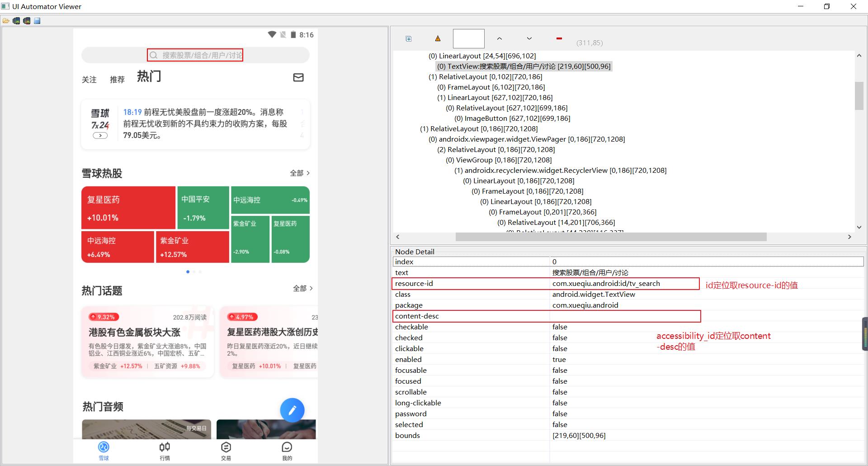Image resolution: width=868 pixels, height=466 pixels.
Task: Click the 复星医药 -0.08% green tile
Action: pos(291,239)
